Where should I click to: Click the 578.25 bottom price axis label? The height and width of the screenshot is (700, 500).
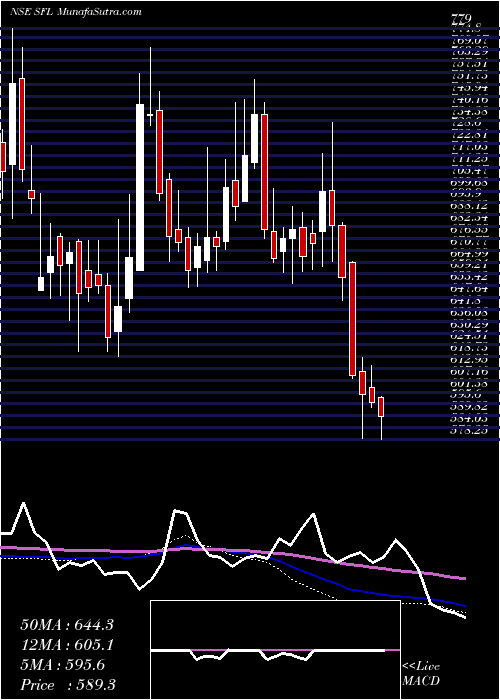pyautogui.click(x=469, y=430)
